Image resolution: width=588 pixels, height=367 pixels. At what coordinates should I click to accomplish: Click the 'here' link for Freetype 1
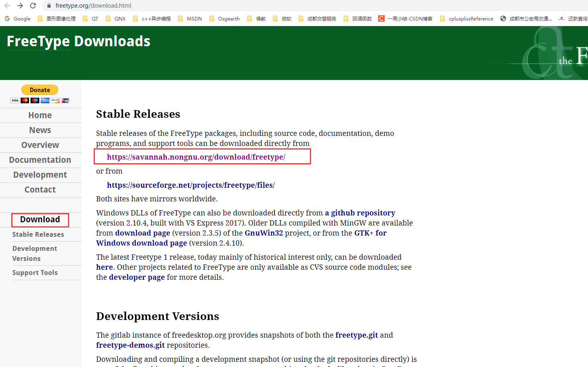click(104, 267)
